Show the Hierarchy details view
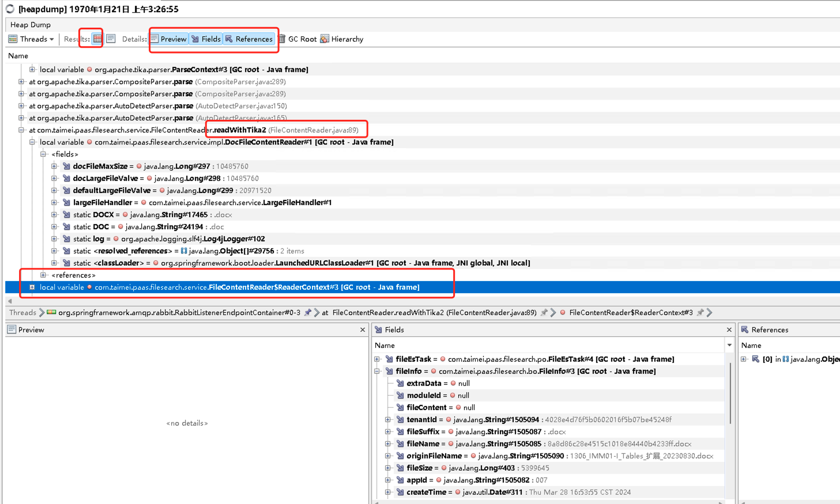This screenshot has width=840, height=504. point(342,39)
